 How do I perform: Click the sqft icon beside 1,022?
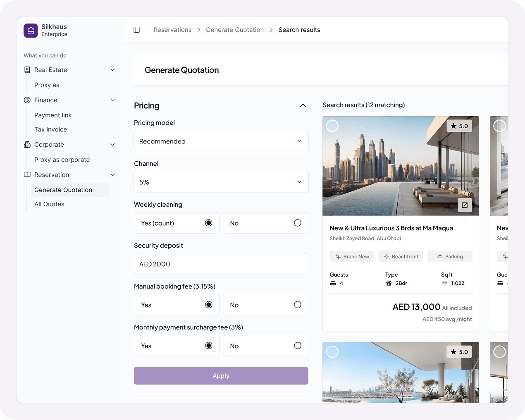(444, 283)
